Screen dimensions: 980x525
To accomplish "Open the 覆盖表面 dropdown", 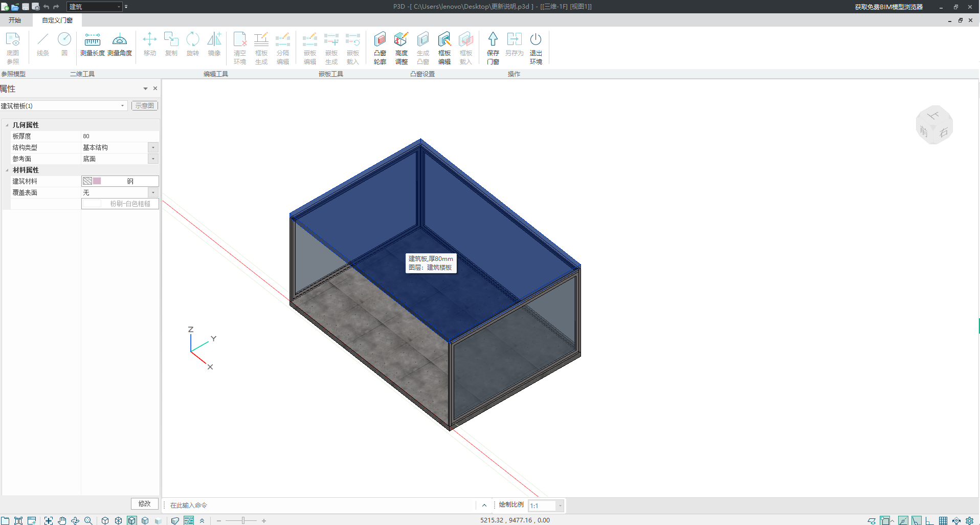I will pyautogui.click(x=153, y=192).
